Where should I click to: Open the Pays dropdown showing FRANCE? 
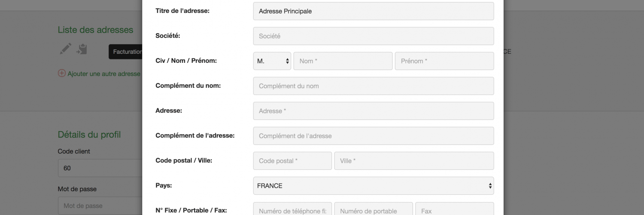(373, 186)
